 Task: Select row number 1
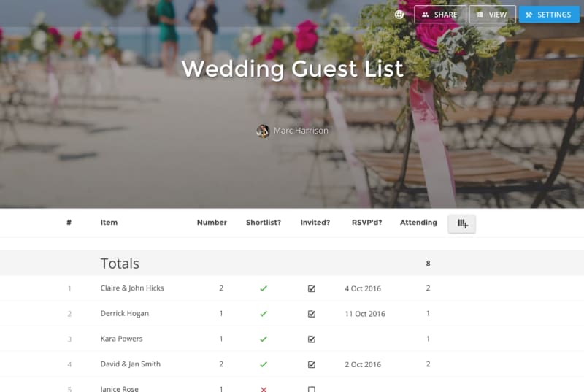(69, 288)
